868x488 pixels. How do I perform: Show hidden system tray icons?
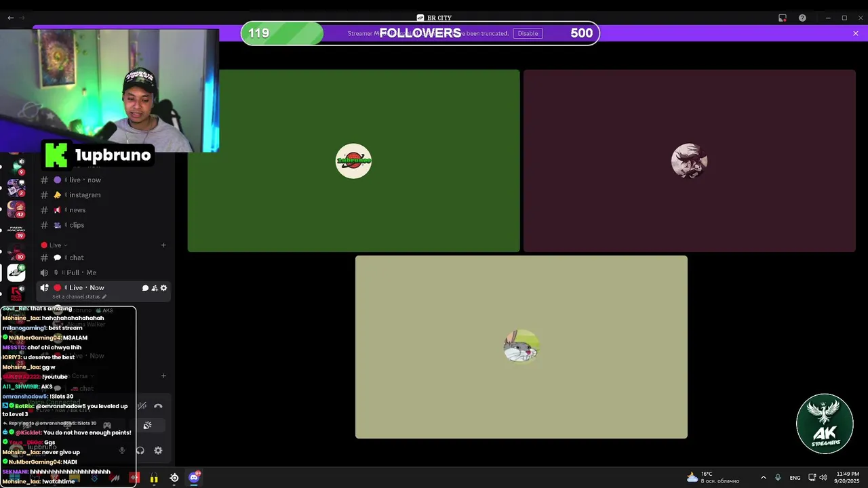(x=763, y=478)
